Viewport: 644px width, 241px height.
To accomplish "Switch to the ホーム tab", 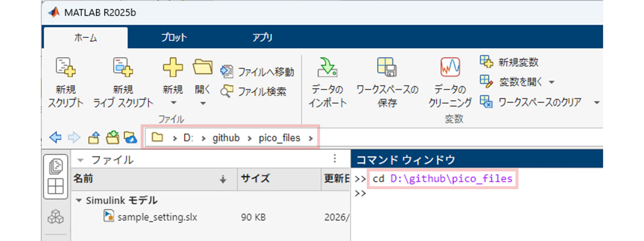I will pos(86,38).
